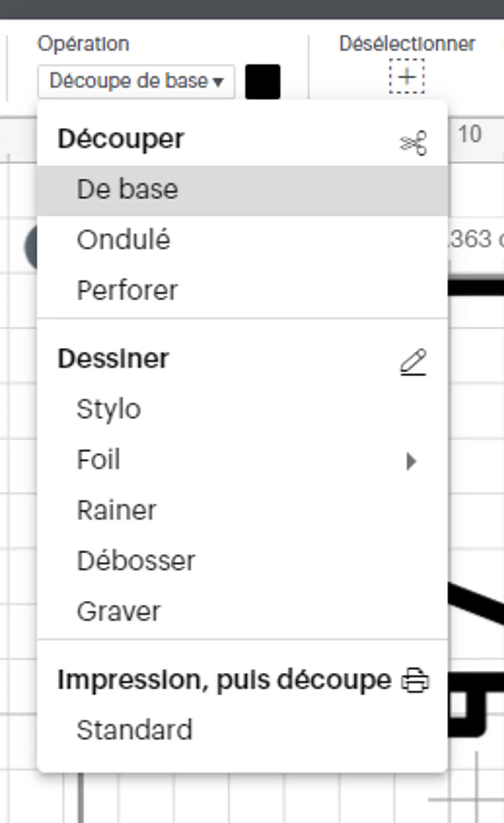Open the black operation color swatch
Screen dimensions: 504x823
tap(263, 81)
